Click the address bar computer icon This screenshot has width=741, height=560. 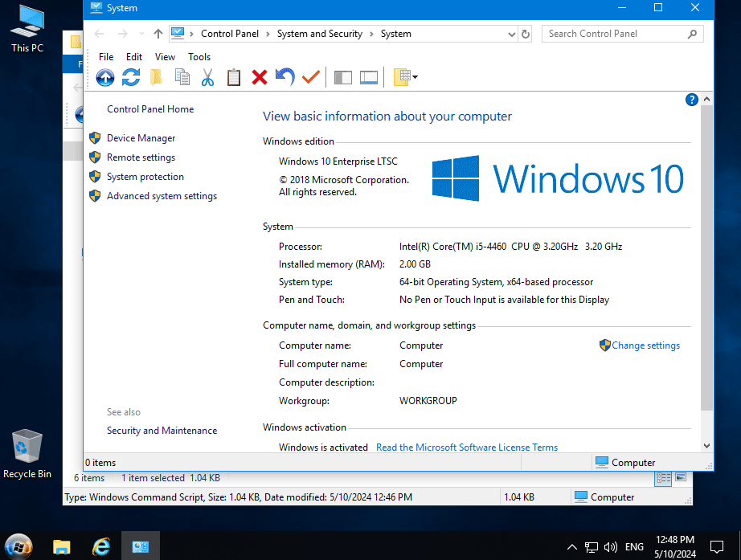(x=178, y=34)
